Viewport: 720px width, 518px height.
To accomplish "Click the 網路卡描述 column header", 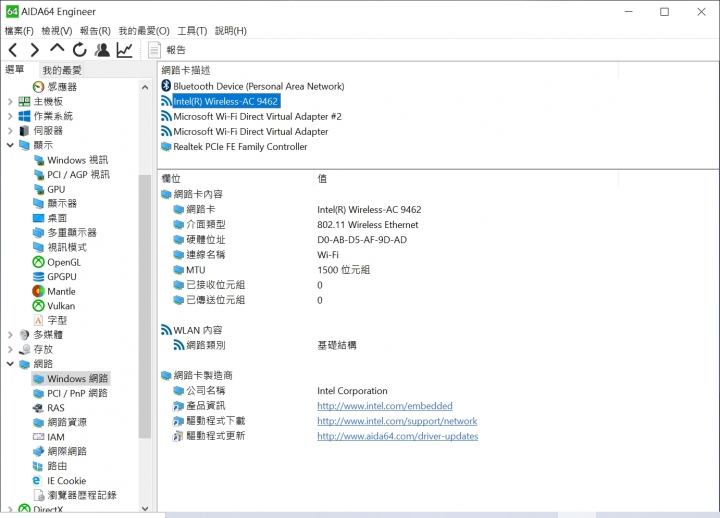I will 388,70.
